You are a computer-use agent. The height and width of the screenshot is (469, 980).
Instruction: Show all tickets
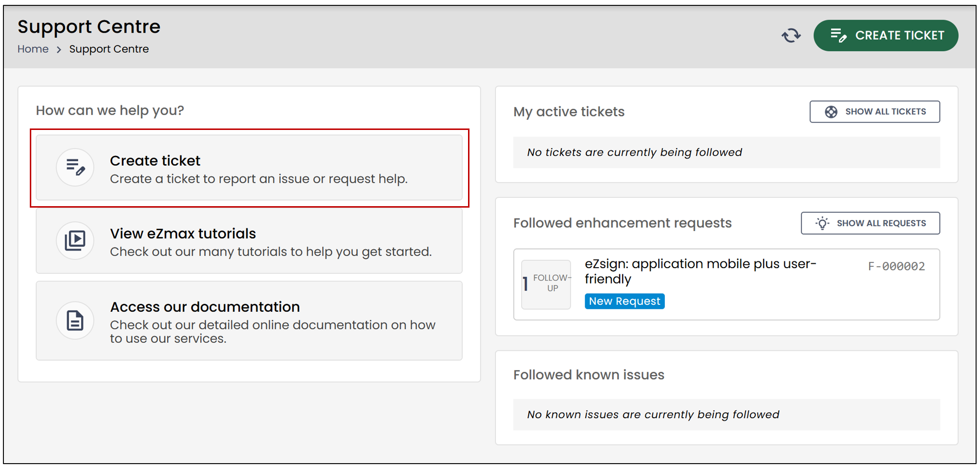pyautogui.click(x=874, y=112)
